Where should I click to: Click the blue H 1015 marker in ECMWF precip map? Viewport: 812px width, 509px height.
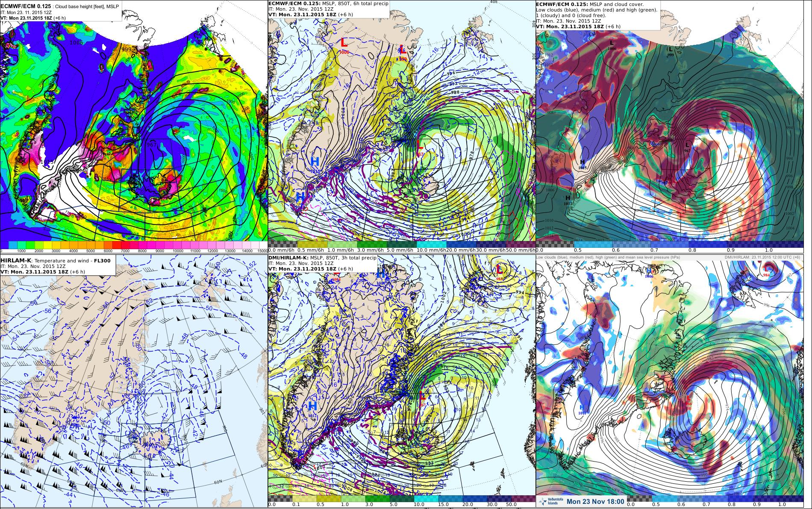coord(315,164)
